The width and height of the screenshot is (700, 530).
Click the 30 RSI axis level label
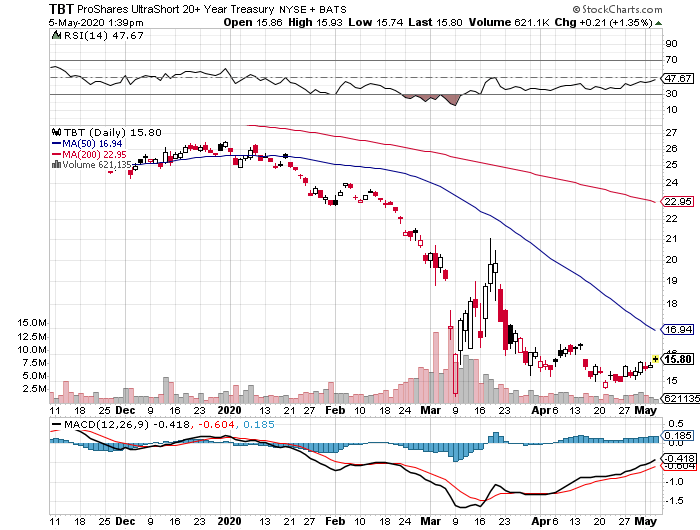click(x=671, y=93)
